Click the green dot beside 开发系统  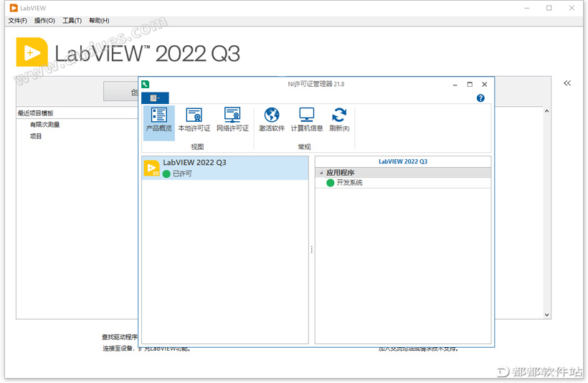[x=331, y=183]
